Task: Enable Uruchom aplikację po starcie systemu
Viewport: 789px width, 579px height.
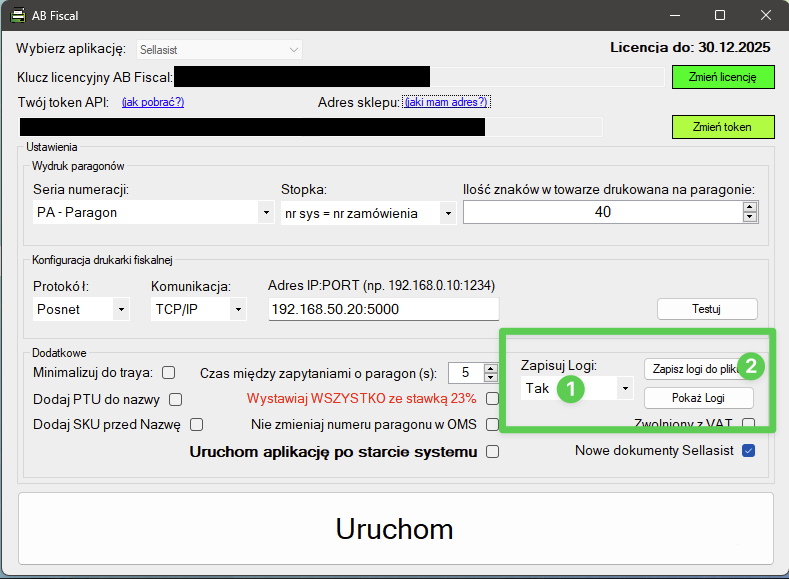Action: 492,452
